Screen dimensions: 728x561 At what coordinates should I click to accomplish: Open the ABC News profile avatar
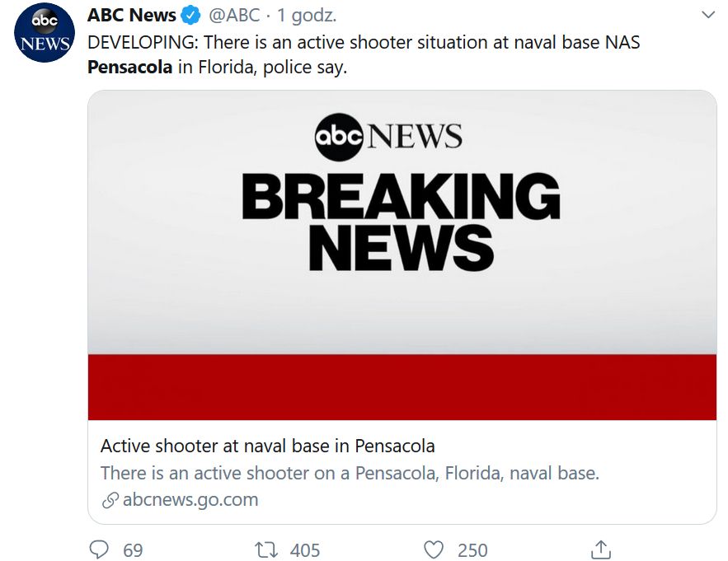(45, 32)
